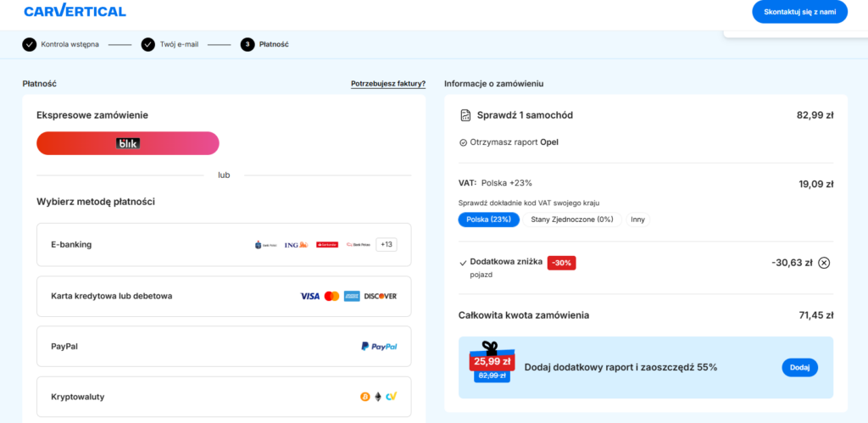868x423 pixels.
Task: Click the ING bank logo
Action: tap(296, 245)
